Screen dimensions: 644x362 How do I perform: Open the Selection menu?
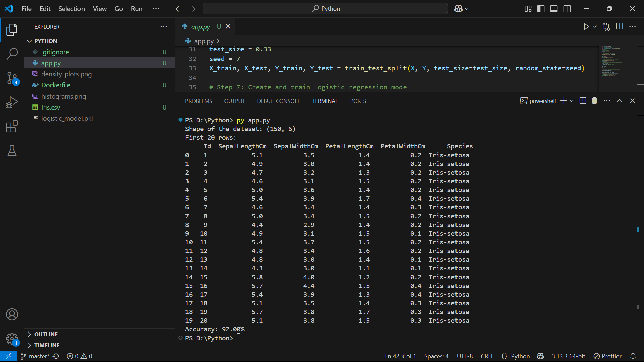[71, 9]
